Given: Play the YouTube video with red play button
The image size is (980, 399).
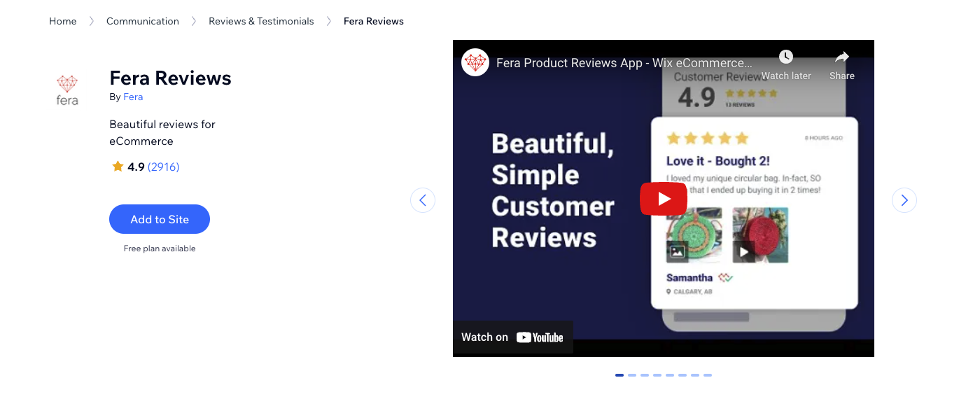Looking at the screenshot, I should click(664, 199).
